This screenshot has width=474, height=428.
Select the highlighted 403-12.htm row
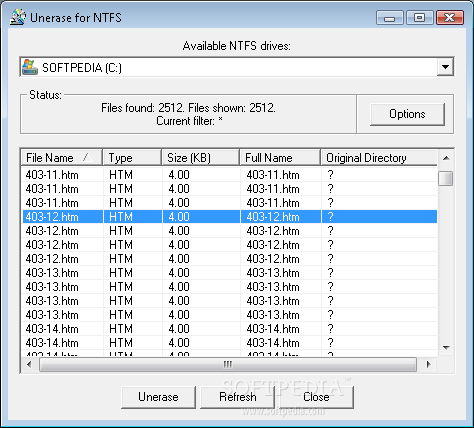pos(229,217)
